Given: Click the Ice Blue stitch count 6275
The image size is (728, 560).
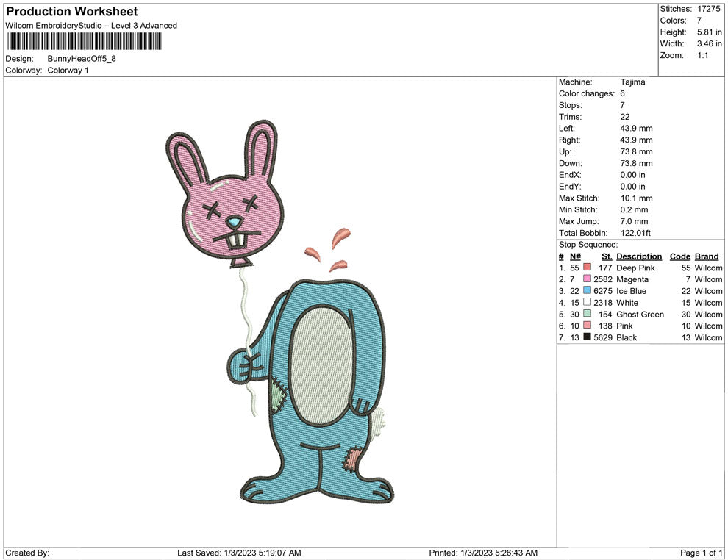Looking at the screenshot, I should [x=603, y=291].
